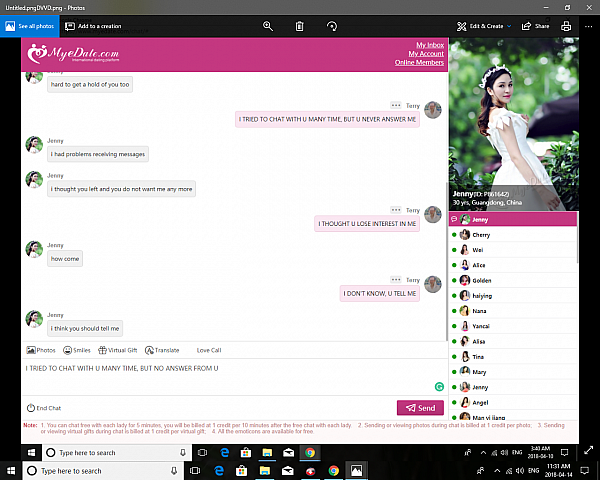Click the three-dots menu on Terry's first message
The image size is (600, 480).
397,105
